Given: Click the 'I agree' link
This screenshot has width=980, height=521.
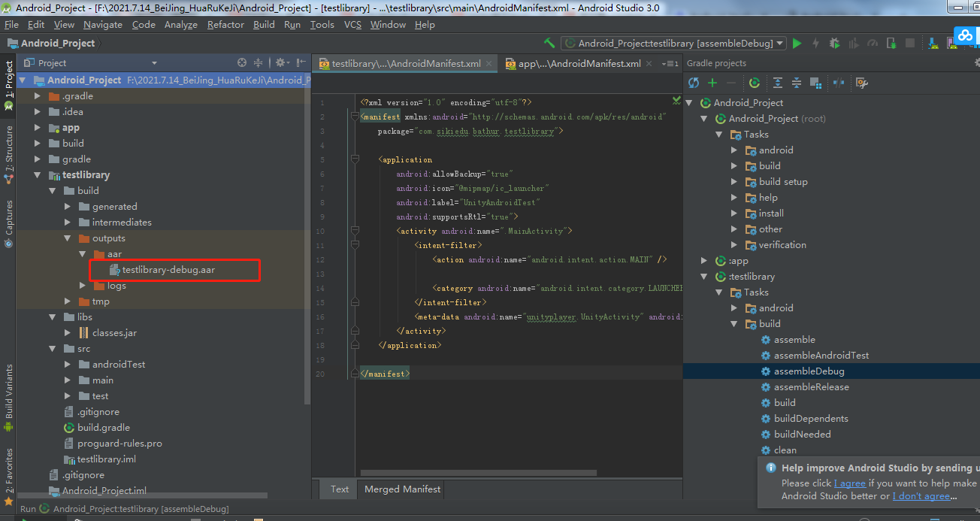Looking at the screenshot, I should click(850, 483).
